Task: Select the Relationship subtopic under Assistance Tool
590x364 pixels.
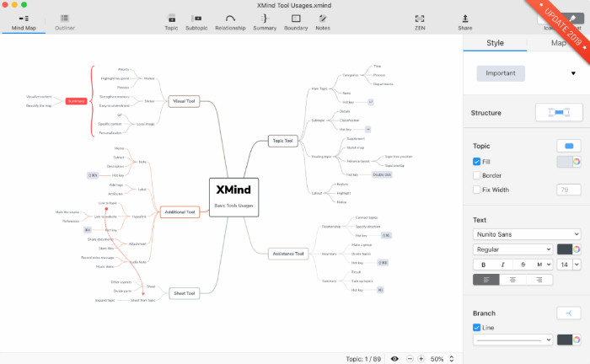Action: point(331,227)
